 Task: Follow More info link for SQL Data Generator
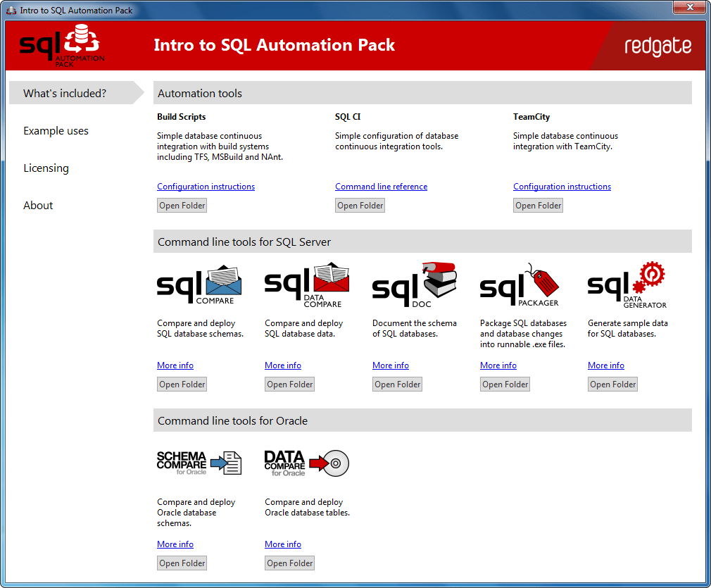[x=606, y=365]
